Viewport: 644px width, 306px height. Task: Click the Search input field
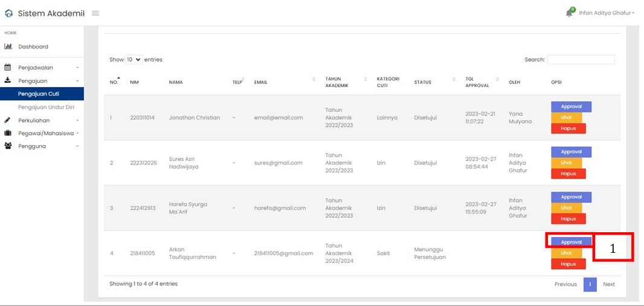click(581, 60)
